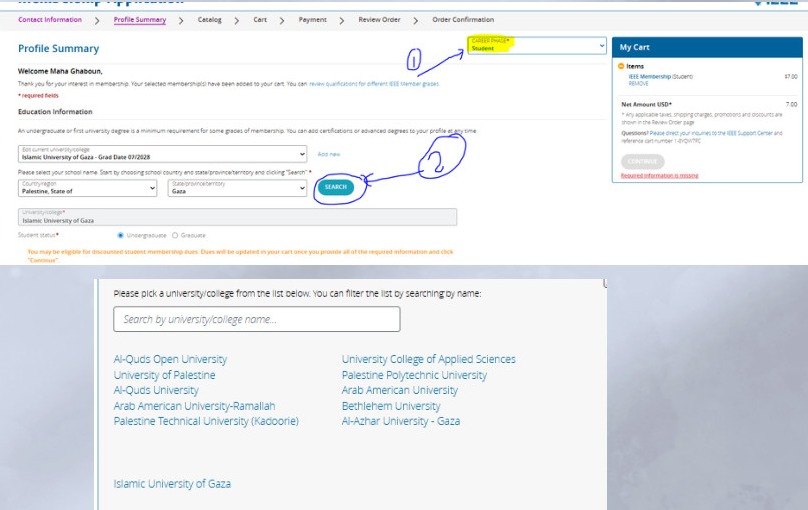Pick Palestine Polytechnic University
808x510 pixels.
(414, 375)
